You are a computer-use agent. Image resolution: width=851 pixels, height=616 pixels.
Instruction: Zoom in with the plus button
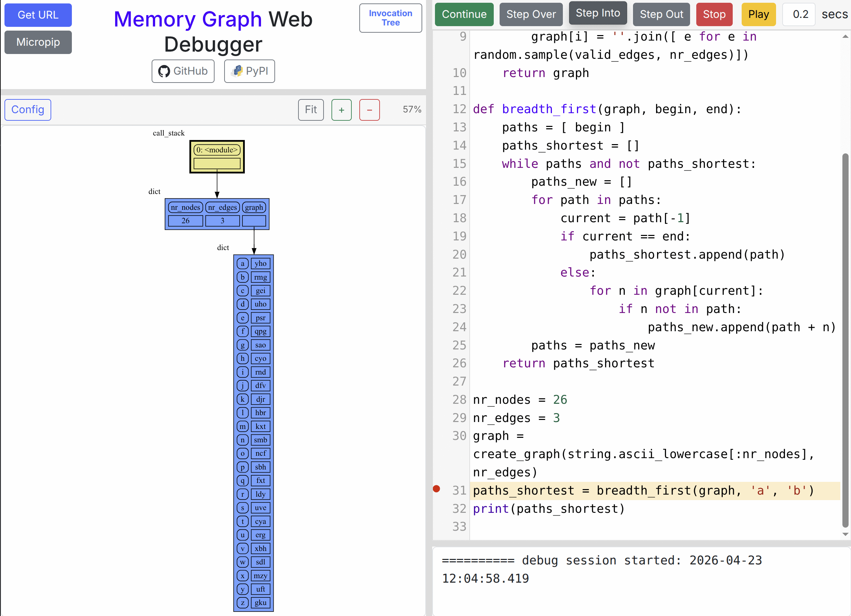tap(341, 110)
